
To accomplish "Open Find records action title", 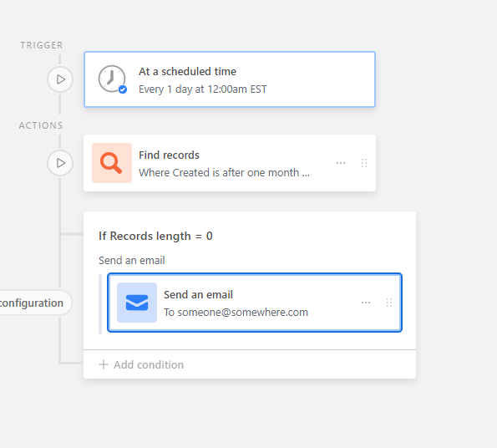I will point(169,155).
